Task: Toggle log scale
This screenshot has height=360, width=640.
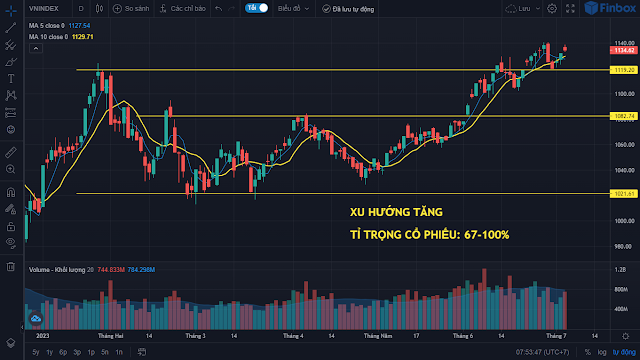Action: [x=602, y=352]
